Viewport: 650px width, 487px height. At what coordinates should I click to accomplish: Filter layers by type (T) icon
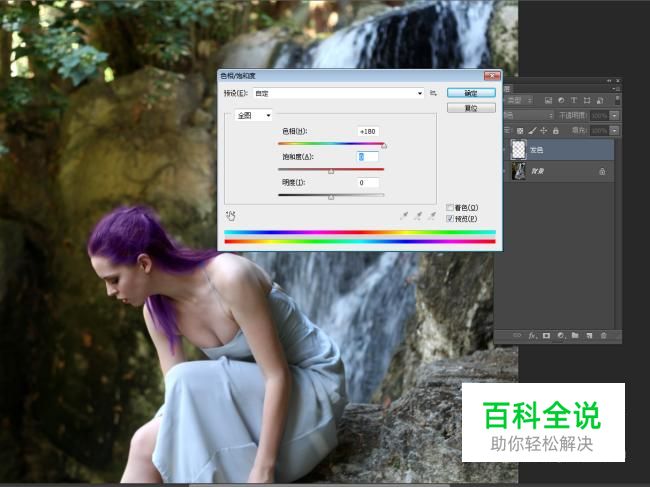(574, 100)
